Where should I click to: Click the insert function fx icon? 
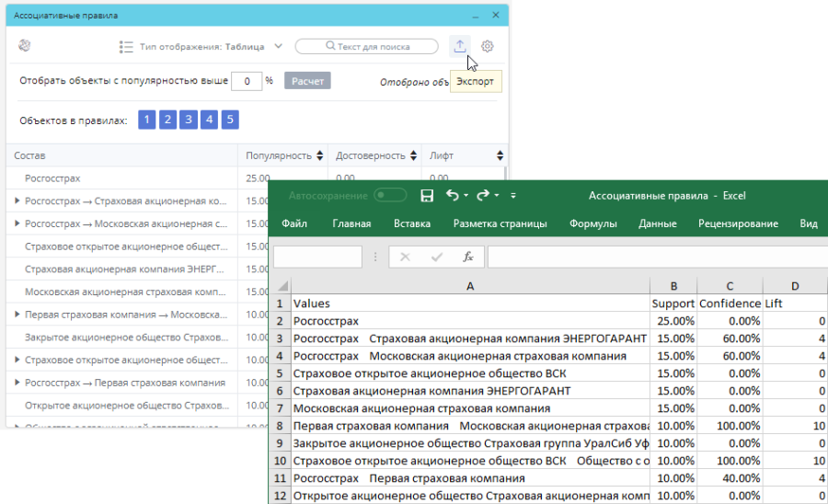point(467,258)
